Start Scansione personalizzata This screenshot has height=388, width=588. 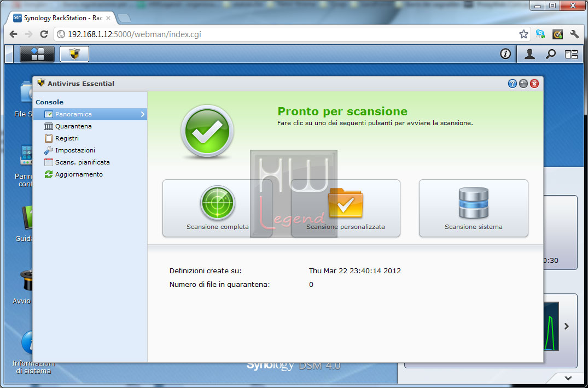click(345, 208)
